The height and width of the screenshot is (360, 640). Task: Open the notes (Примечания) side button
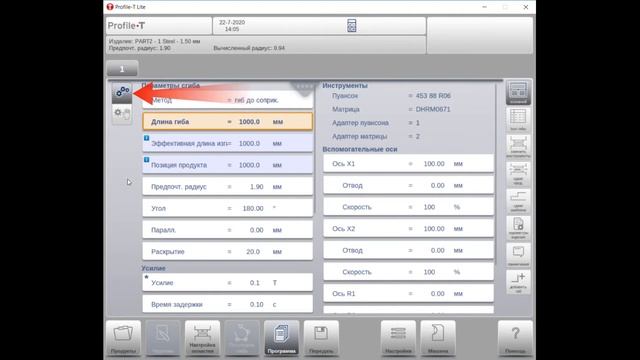(x=518, y=255)
